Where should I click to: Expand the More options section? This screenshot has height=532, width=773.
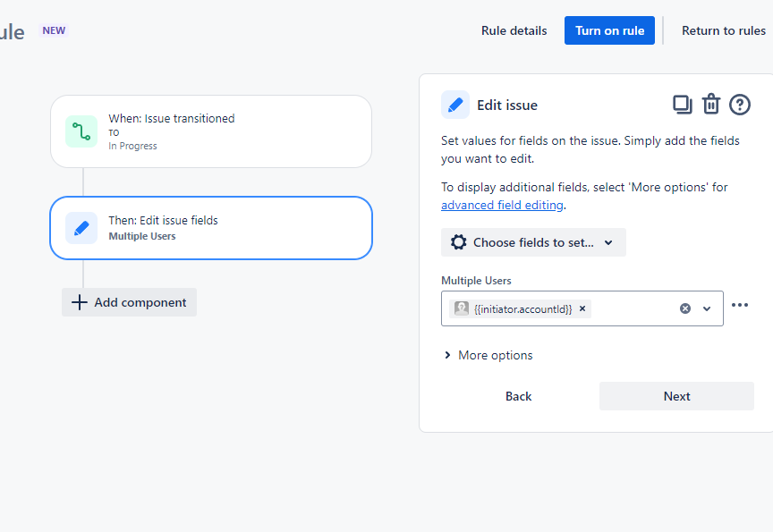click(x=488, y=355)
